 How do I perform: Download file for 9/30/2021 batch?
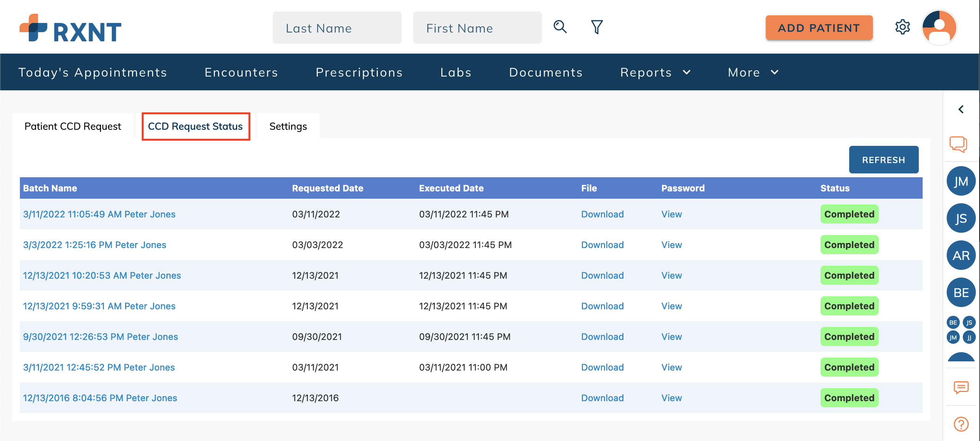tap(602, 336)
